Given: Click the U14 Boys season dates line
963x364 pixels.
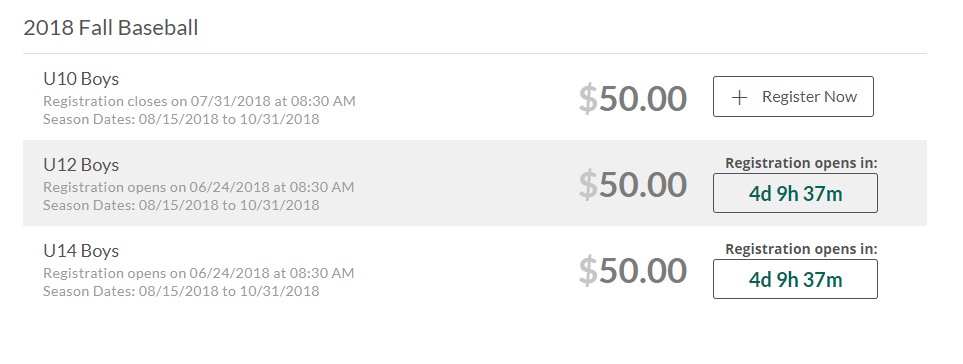Looking at the screenshot, I should tap(181, 290).
